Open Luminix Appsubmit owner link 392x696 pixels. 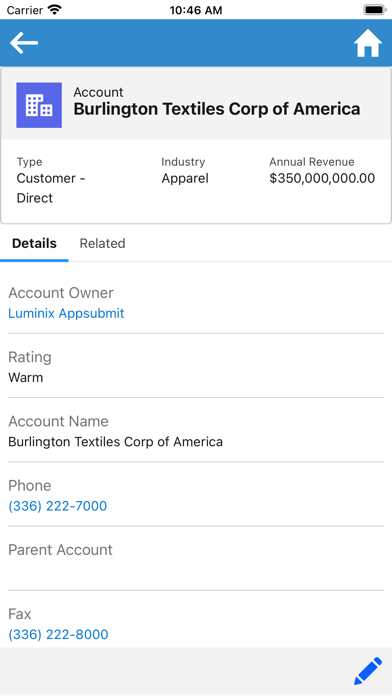pos(66,313)
